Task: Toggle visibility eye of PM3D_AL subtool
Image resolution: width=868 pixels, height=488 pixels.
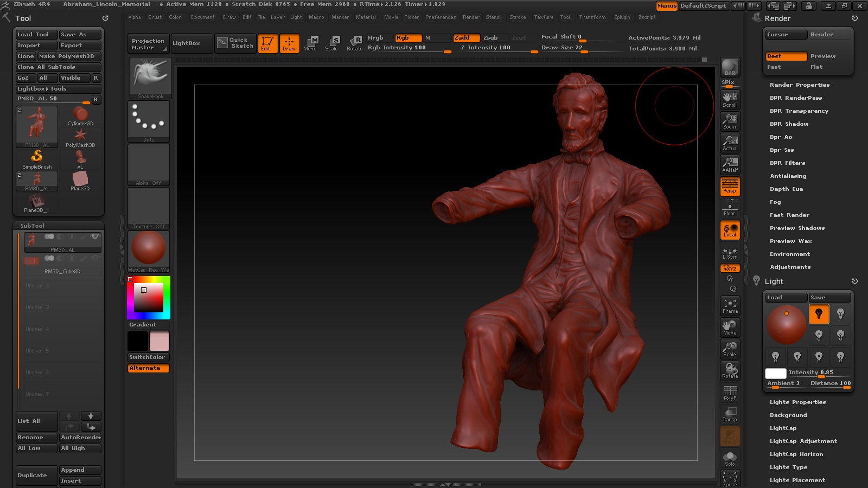Action: click(x=95, y=236)
